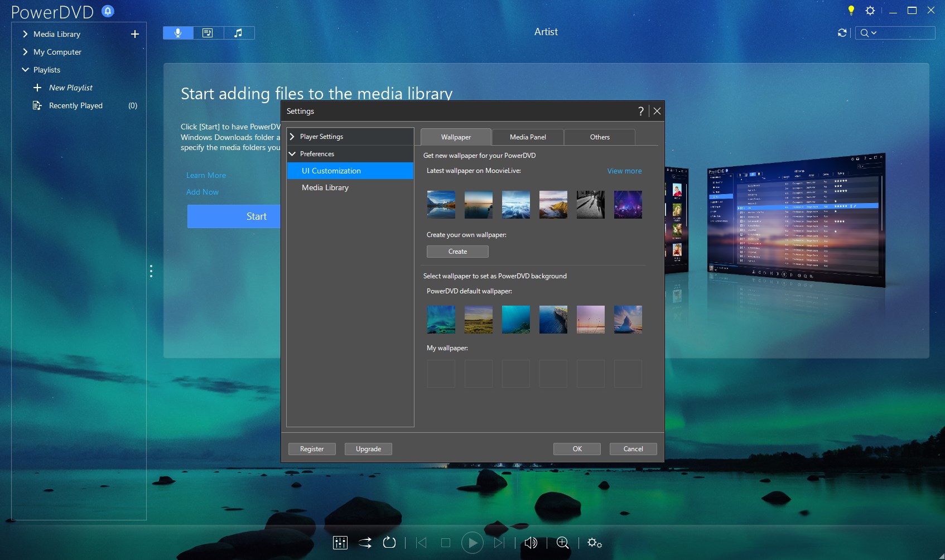
Task: Open the search dropdown arrow
Action: pos(874,33)
